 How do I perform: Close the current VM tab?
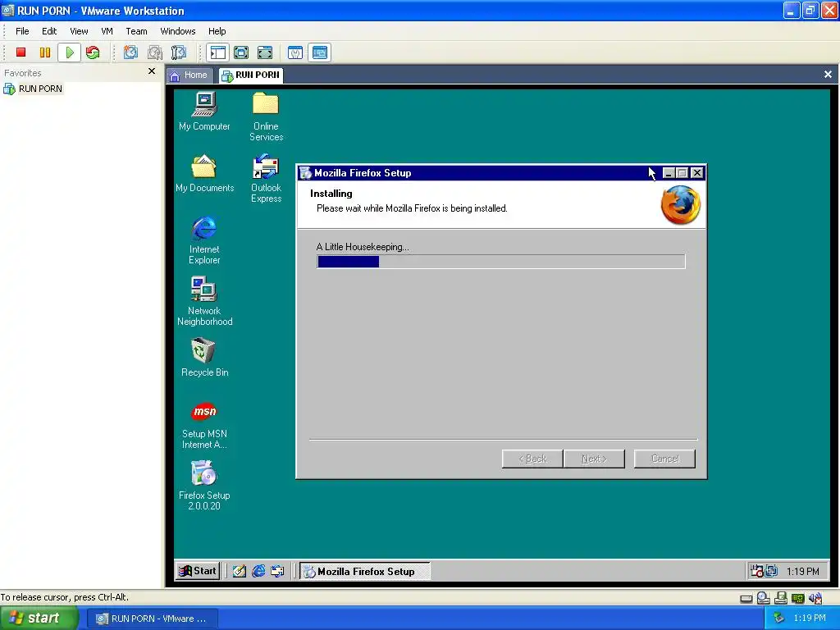point(828,75)
